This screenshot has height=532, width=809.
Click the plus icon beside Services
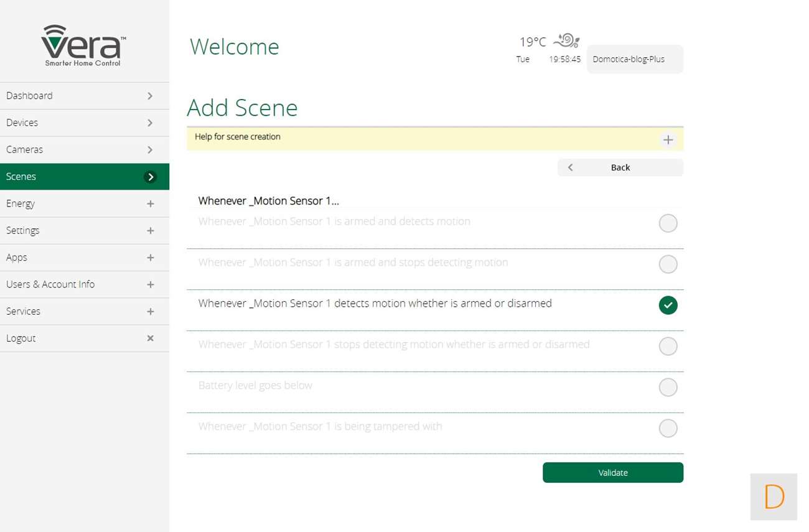point(150,311)
